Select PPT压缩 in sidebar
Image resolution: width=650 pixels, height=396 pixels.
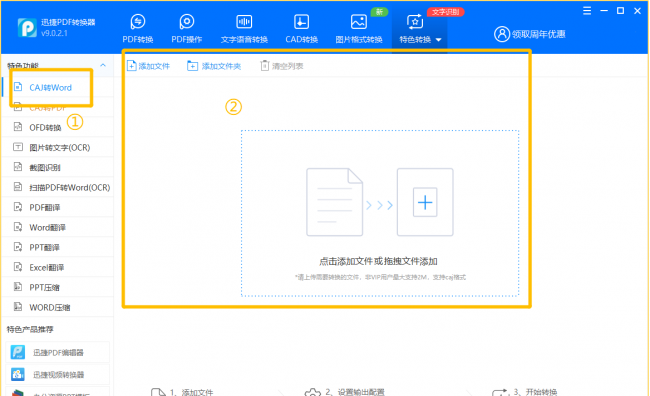pyautogui.click(x=58, y=287)
